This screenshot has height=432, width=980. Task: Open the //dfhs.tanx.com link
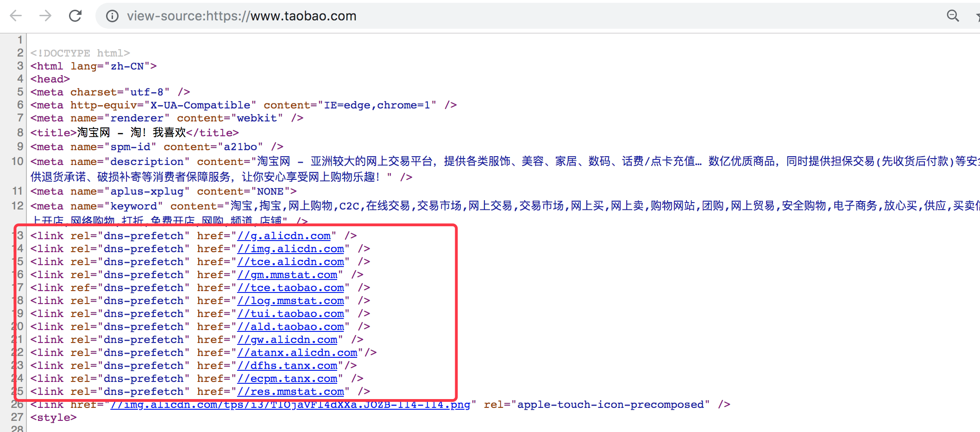tap(287, 366)
